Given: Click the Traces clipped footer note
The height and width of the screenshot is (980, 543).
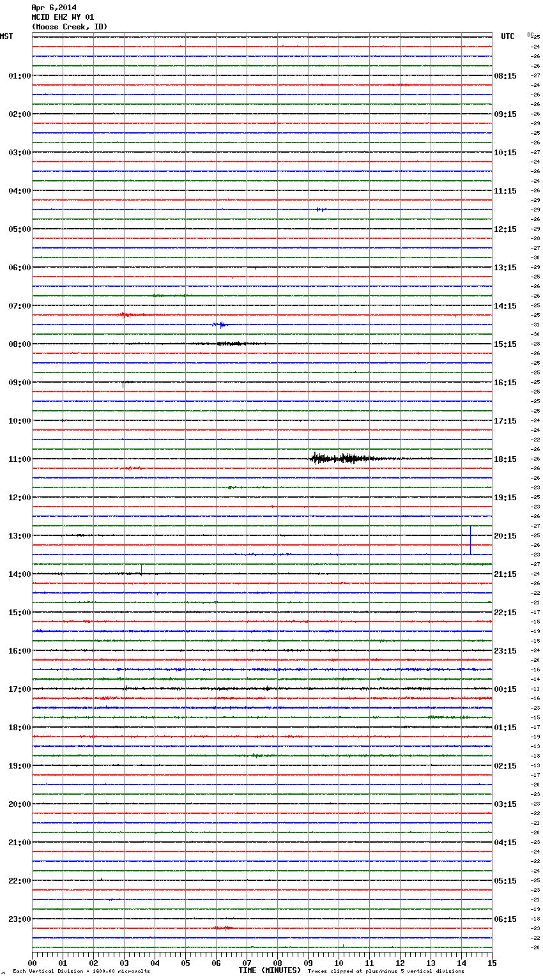Looking at the screenshot, I should (386, 972).
